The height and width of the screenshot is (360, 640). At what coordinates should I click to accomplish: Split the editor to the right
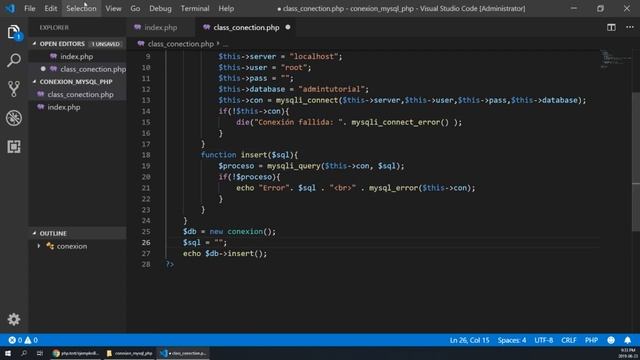(611, 27)
